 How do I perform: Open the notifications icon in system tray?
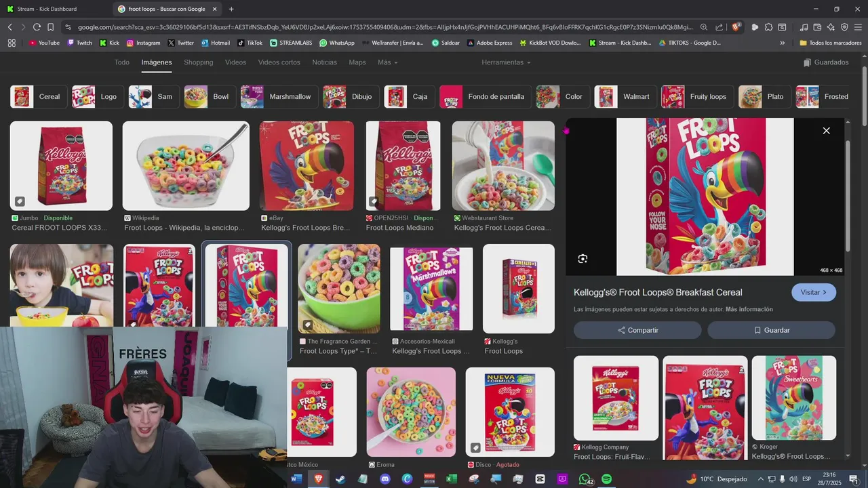click(x=853, y=479)
